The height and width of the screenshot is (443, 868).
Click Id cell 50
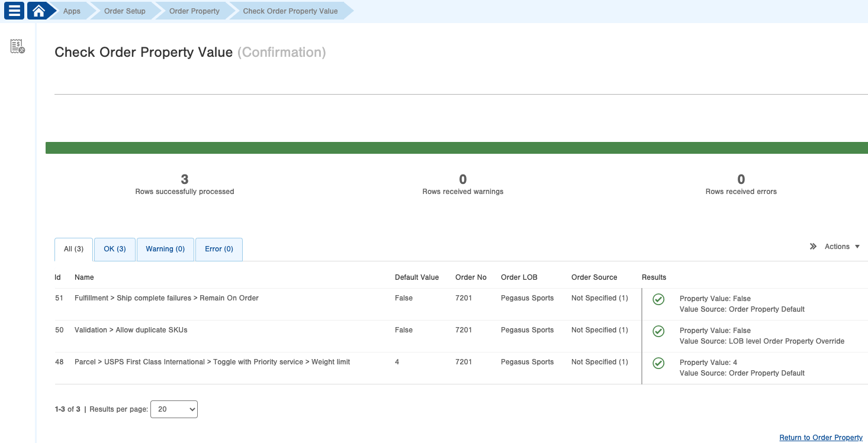coord(59,330)
